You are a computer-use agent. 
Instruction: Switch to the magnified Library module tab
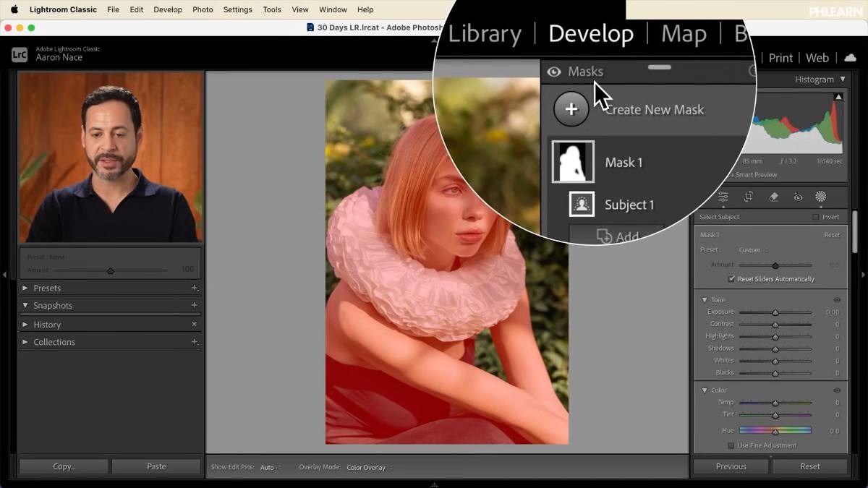point(485,34)
